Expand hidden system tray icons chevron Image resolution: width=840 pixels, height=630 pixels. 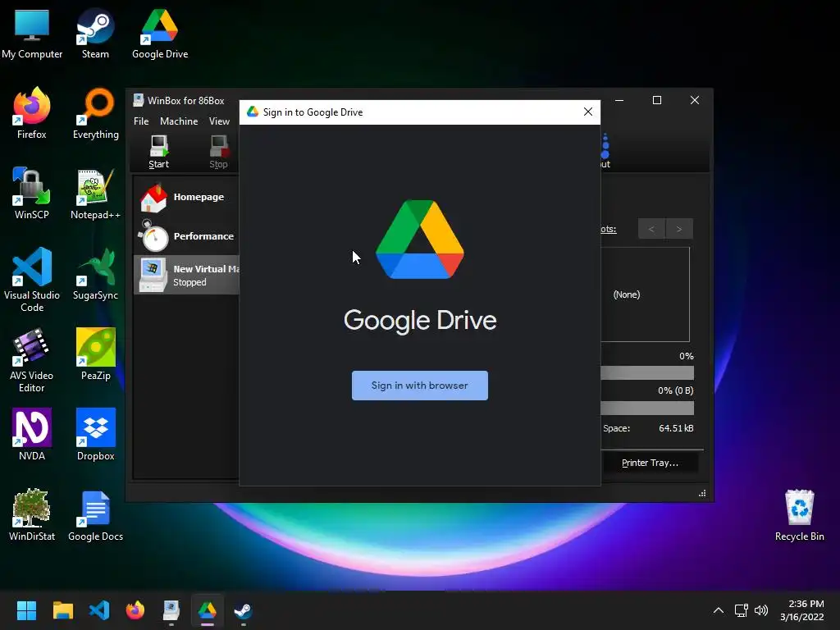coord(719,610)
